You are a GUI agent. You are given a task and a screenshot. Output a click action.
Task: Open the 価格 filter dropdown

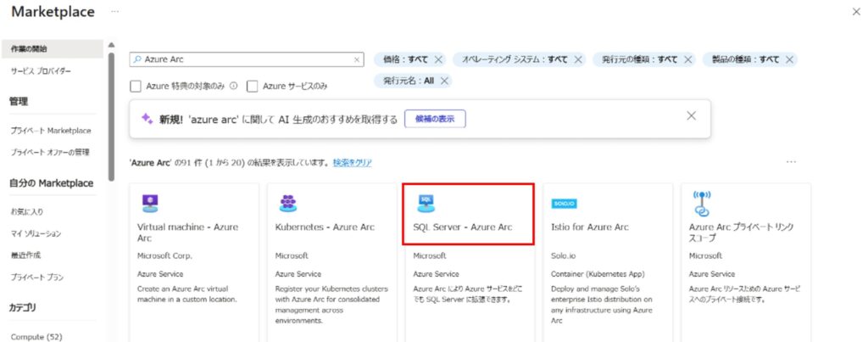pyautogui.click(x=405, y=59)
